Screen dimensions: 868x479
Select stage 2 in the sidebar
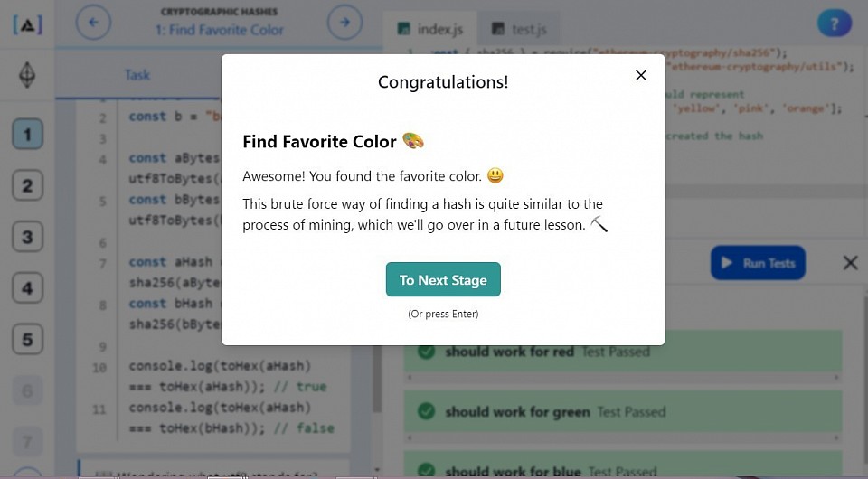pos(27,185)
